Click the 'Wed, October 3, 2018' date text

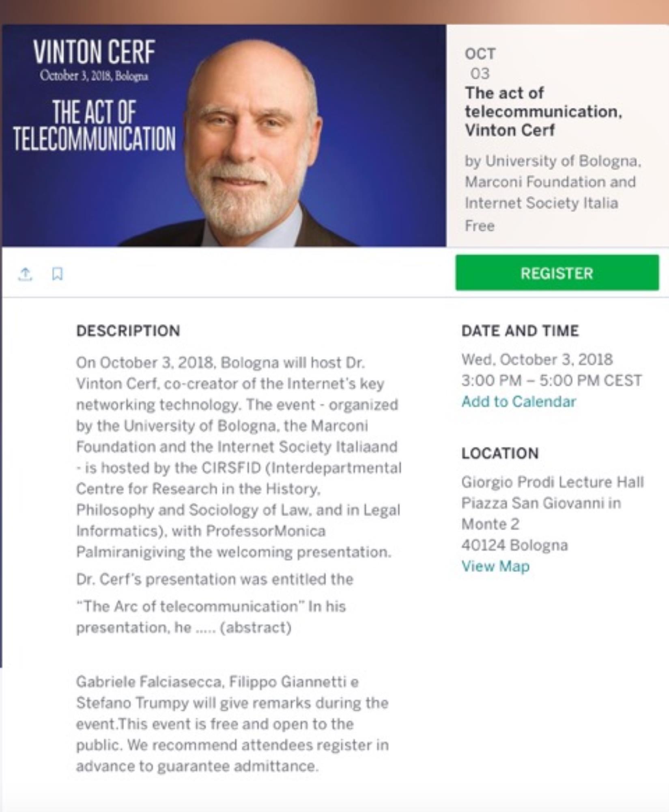(x=537, y=359)
